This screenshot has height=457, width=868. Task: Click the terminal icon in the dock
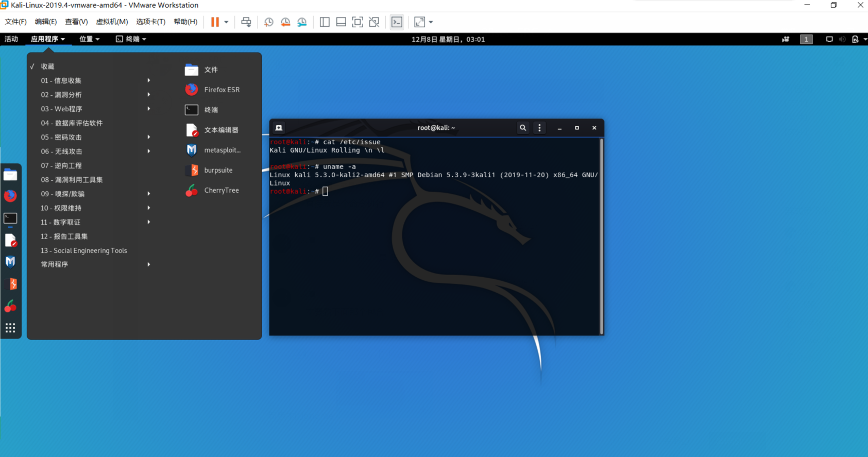[x=10, y=218]
